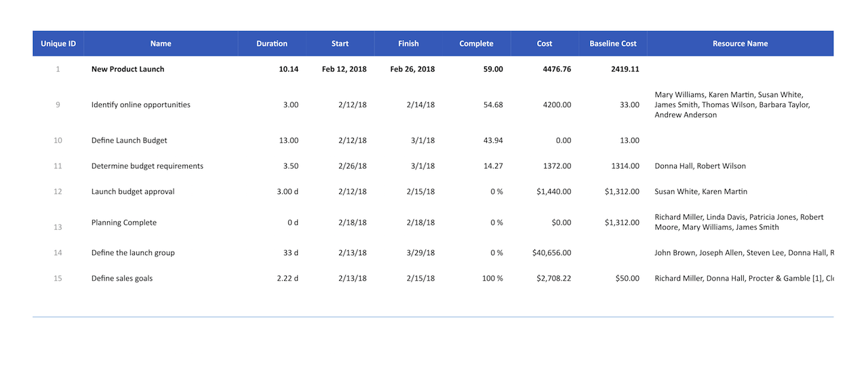Select cost $1,440.00 cell
The image size is (868, 369).
[x=554, y=192]
